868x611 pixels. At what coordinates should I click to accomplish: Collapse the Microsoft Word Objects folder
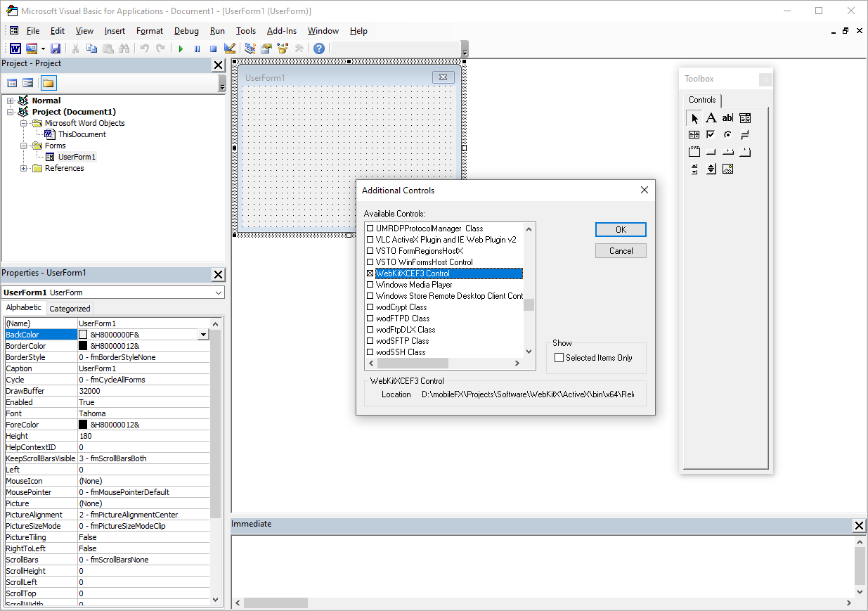click(24, 123)
